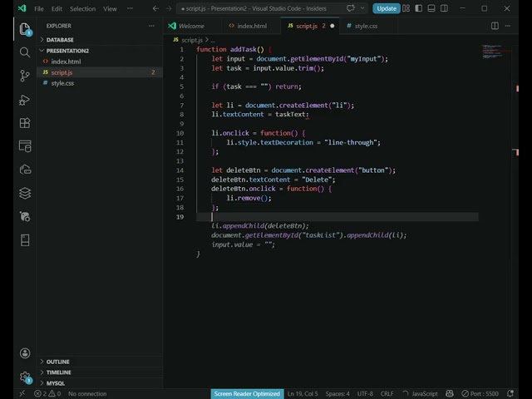Switch to the index.html tab
This screenshot has height=399, width=532.
coord(251,26)
